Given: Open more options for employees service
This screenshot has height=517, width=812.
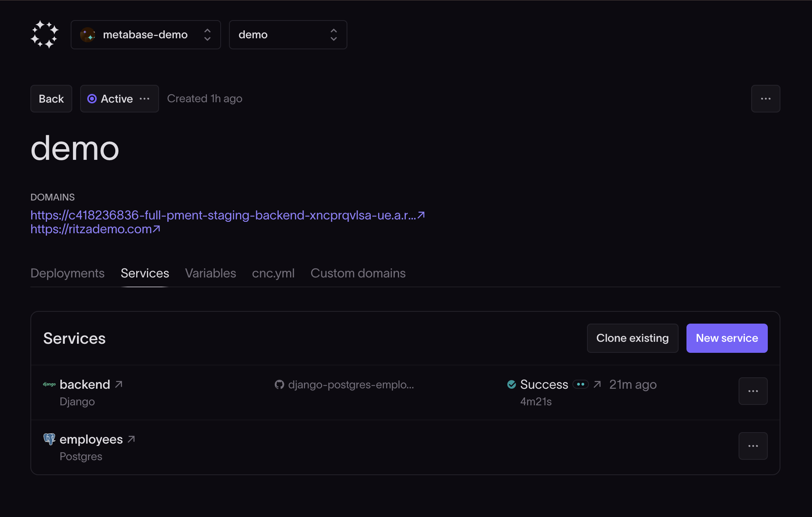Looking at the screenshot, I should click(x=753, y=446).
